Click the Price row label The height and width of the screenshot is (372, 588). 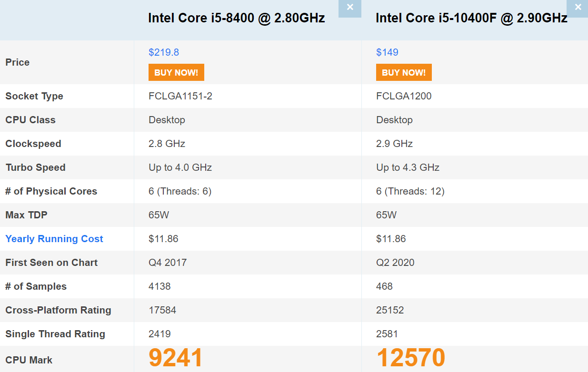[18, 62]
